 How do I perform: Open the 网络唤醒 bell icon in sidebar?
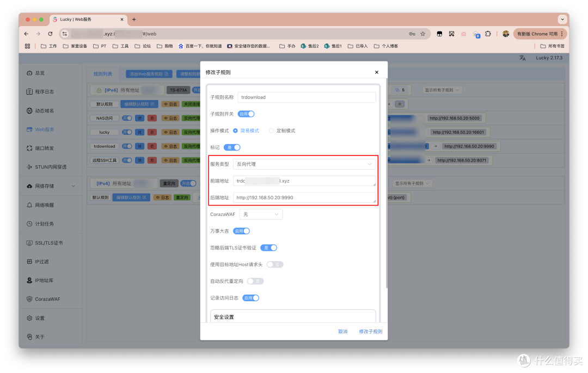point(29,205)
